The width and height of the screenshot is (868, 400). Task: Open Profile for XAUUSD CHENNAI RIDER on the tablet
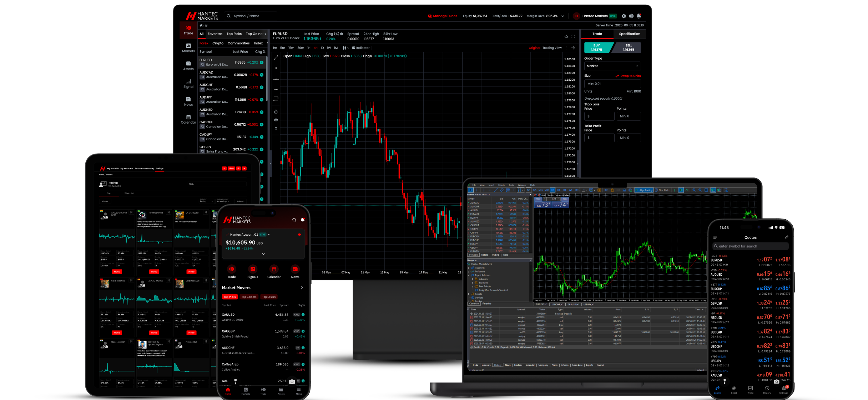pos(117,272)
